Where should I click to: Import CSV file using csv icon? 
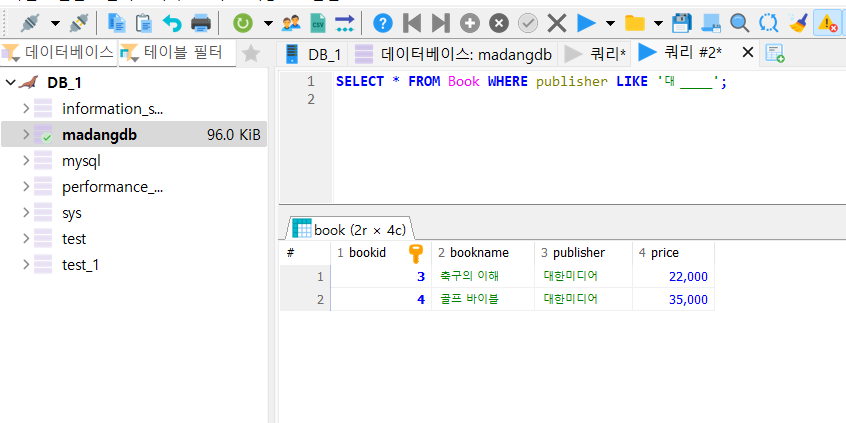(x=318, y=23)
